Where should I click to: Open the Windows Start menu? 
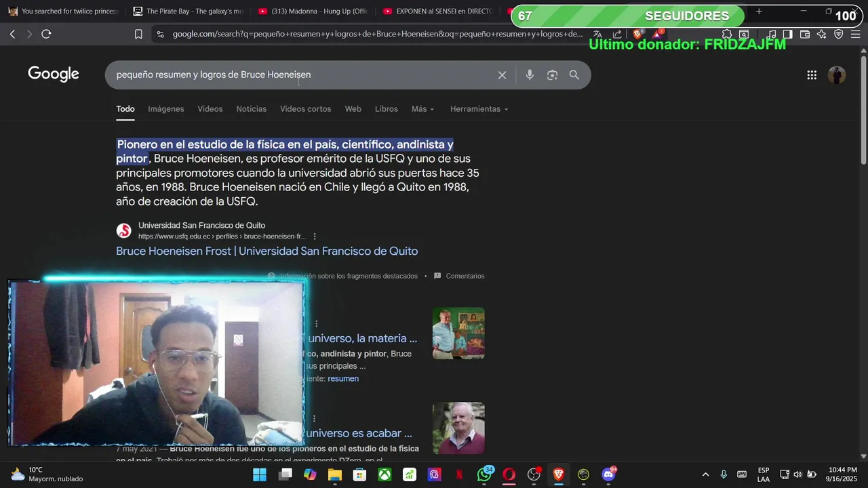tap(260, 474)
